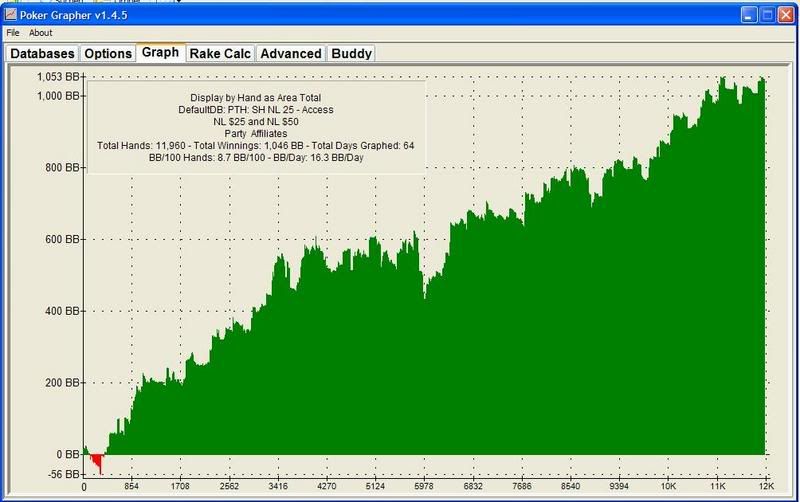This screenshot has width=800, height=502.
Task: Click the Poker Grapher title bar icon
Action: click(11, 15)
